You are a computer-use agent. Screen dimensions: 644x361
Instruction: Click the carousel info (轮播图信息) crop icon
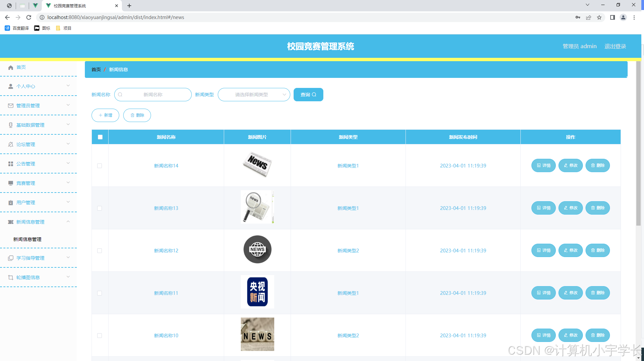(x=11, y=277)
